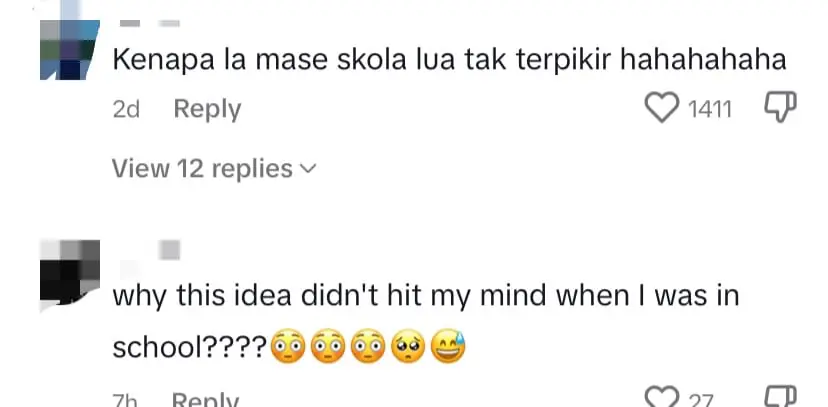Reply to the 'why this idea' comment
The height and width of the screenshot is (407, 828).
tap(207, 400)
